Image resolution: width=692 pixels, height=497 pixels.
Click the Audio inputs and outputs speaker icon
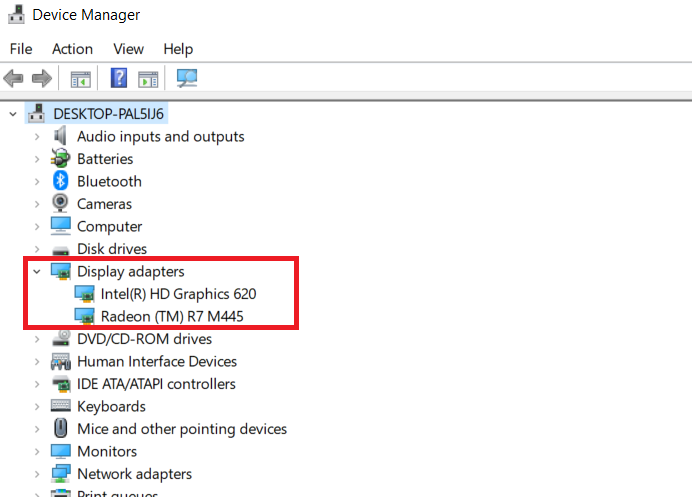click(x=60, y=136)
